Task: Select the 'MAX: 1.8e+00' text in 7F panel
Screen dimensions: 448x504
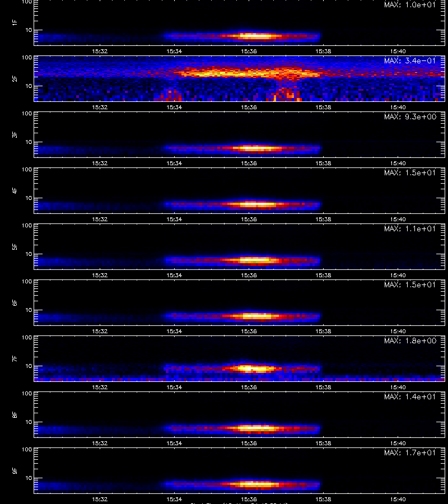Action: pyautogui.click(x=410, y=340)
